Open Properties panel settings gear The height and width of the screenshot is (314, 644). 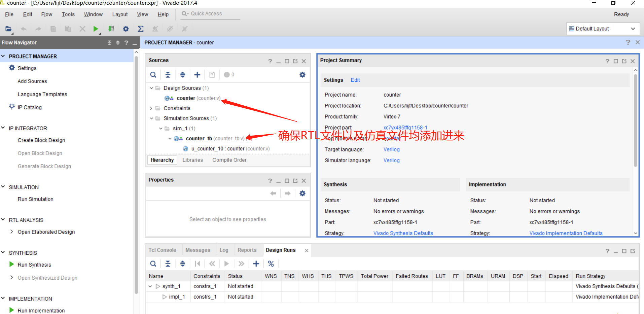pos(302,194)
